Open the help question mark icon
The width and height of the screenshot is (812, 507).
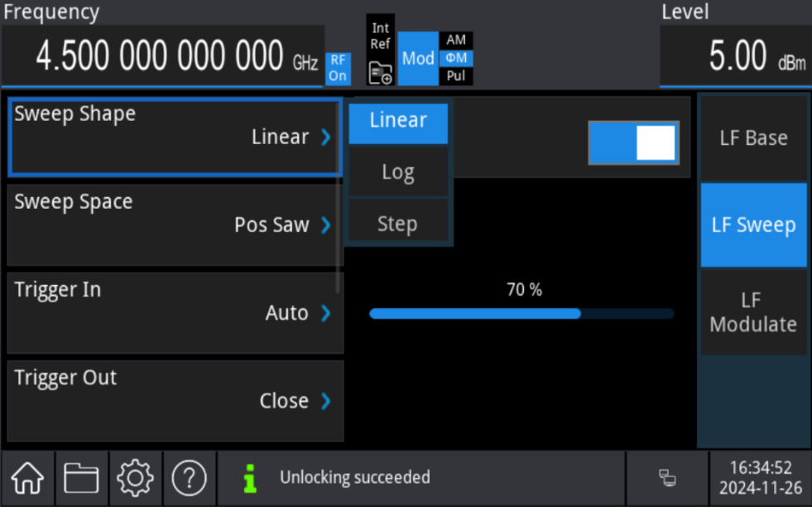[x=189, y=478]
